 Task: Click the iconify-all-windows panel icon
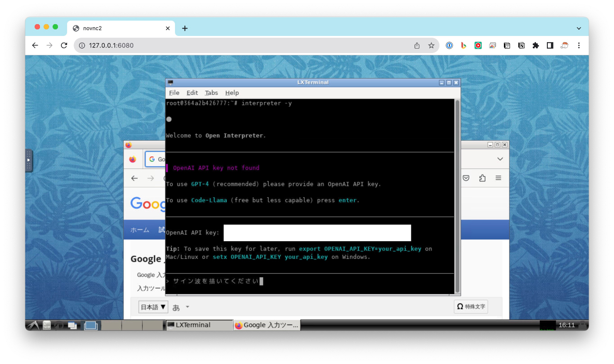(72, 325)
